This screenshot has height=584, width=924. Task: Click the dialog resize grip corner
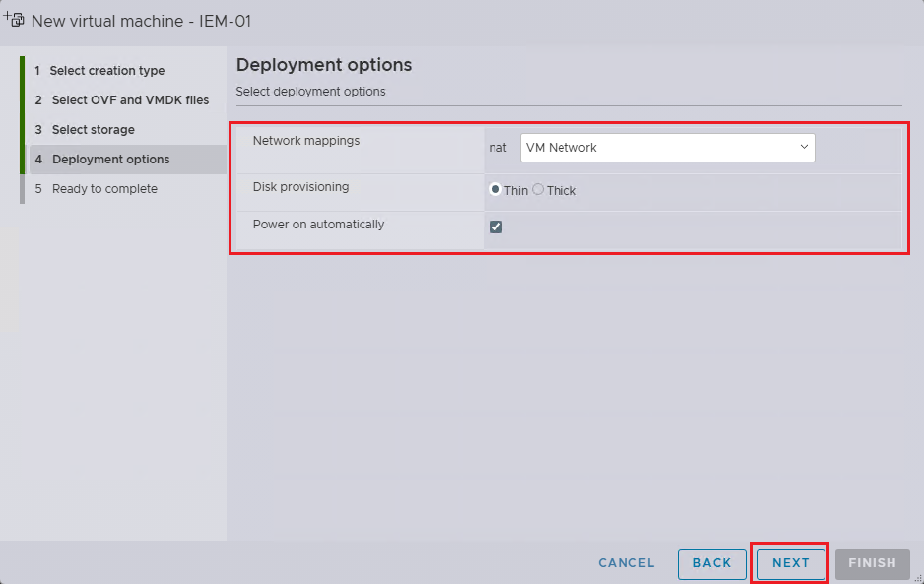coord(918,578)
